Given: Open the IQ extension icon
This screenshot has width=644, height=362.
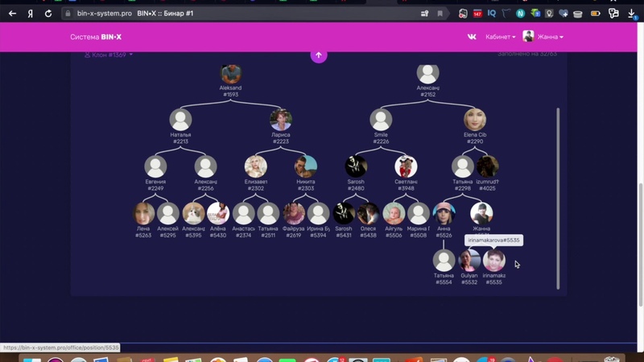Looking at the screenshot, I should [x=491, y=14].
